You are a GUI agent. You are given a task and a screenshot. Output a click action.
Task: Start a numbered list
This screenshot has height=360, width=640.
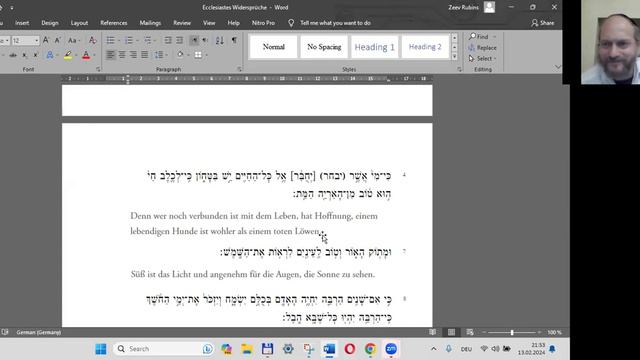tap(129, 40)
